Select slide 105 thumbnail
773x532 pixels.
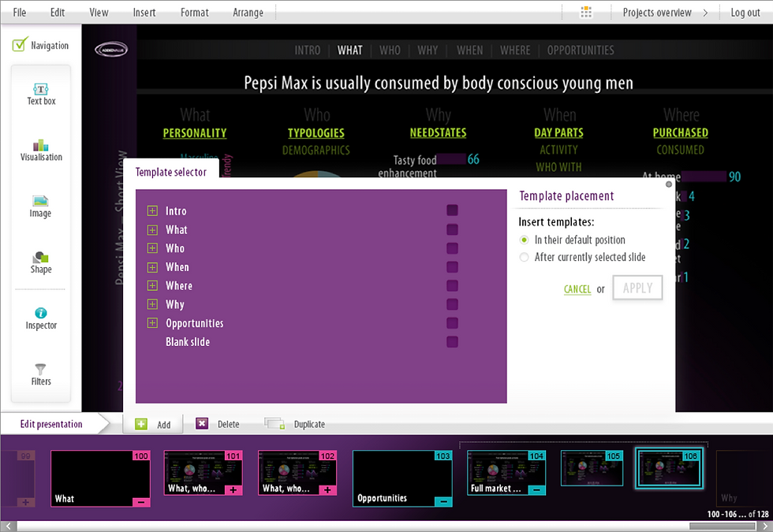coord(592,468)
